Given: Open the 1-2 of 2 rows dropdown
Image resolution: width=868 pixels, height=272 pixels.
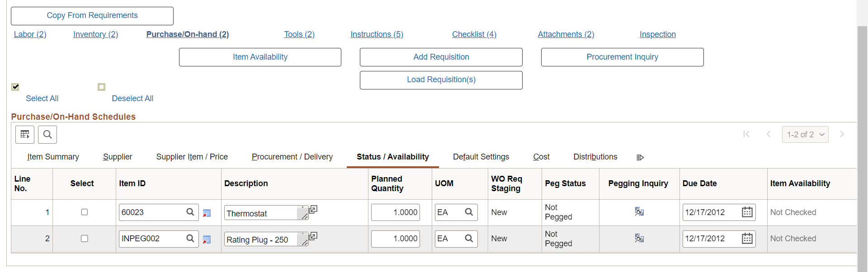Looking at the screenshot, I should (x=805, y=135).
